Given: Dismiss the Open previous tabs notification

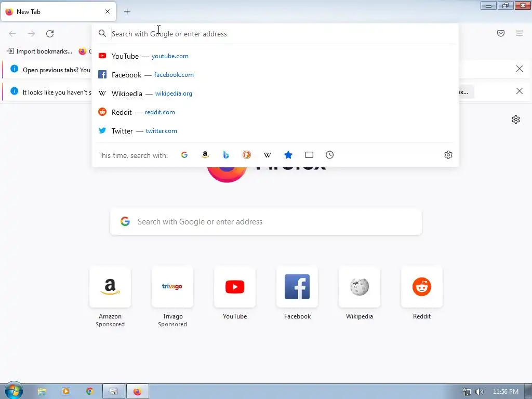Looking at the screenshot, I should (x=520, y=69).
